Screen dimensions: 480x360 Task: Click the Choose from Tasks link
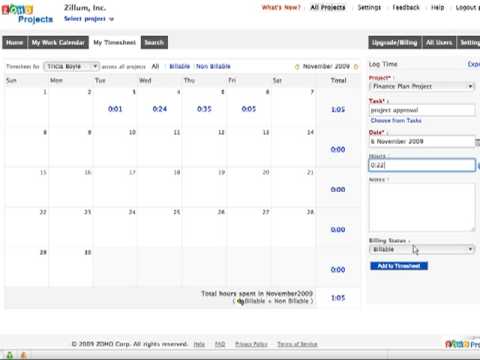coord(396,120)
